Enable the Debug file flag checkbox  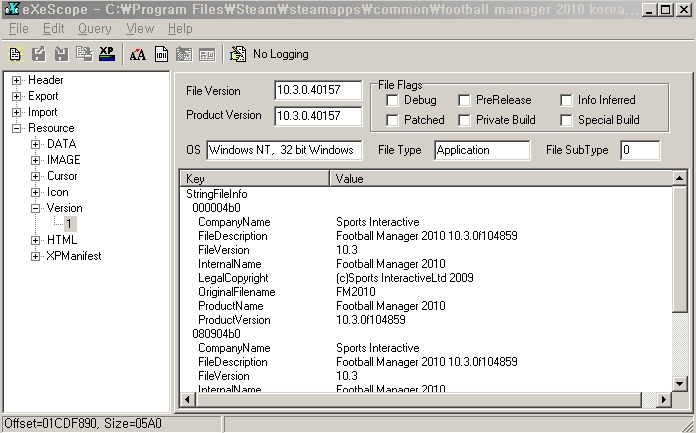pos(392,100)
